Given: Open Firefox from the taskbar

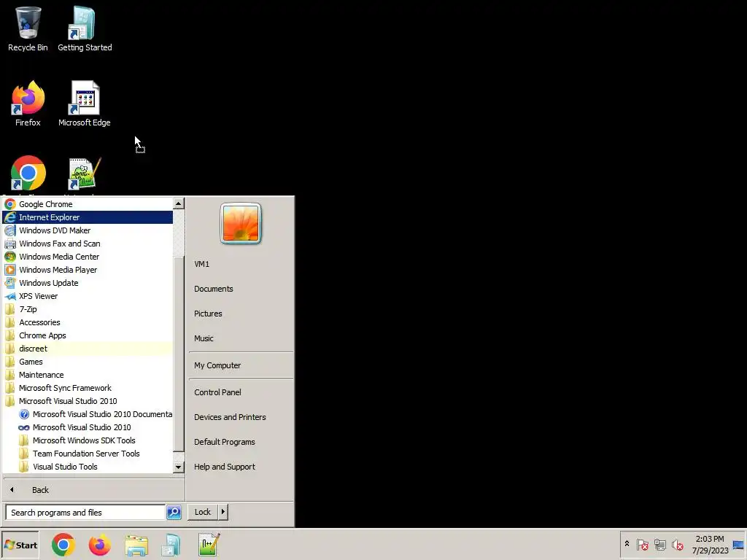Looking at the screenshot, I should 99,545.
